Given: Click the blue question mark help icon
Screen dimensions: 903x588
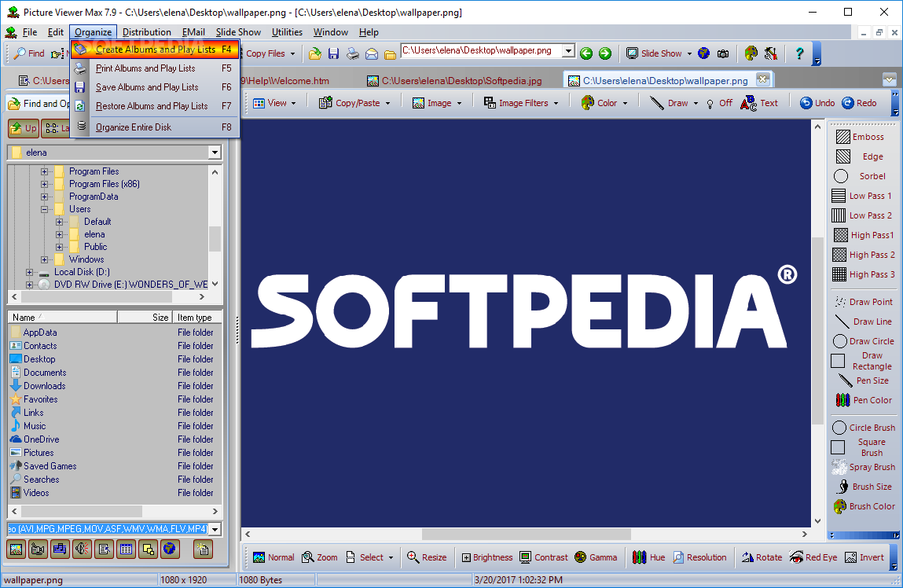Looking at the screenshot, I should [x=799, y=53].
